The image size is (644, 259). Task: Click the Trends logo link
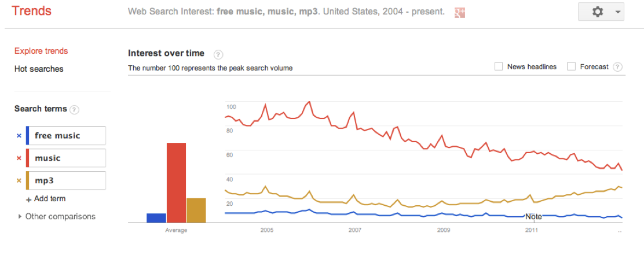pos(31,11)
